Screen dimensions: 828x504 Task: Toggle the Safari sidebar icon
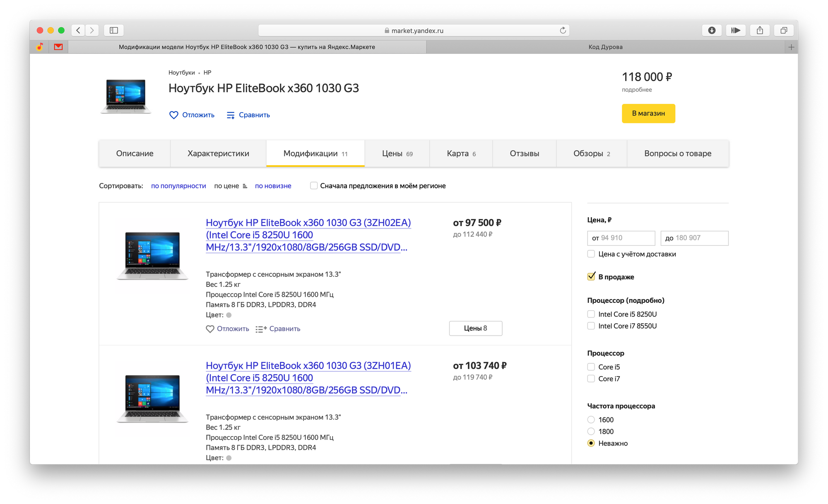pos(114,30)
